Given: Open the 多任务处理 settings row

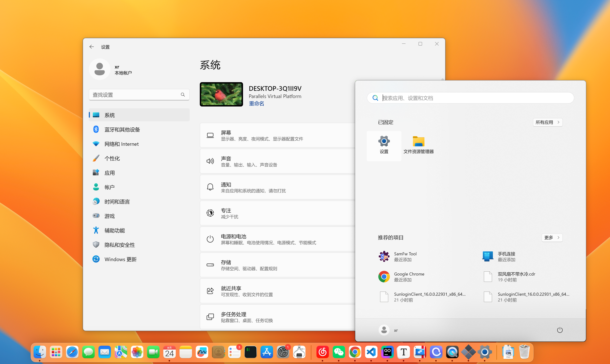Looking at the screenshot, I should pyautogui.click(x=278, y=317).
